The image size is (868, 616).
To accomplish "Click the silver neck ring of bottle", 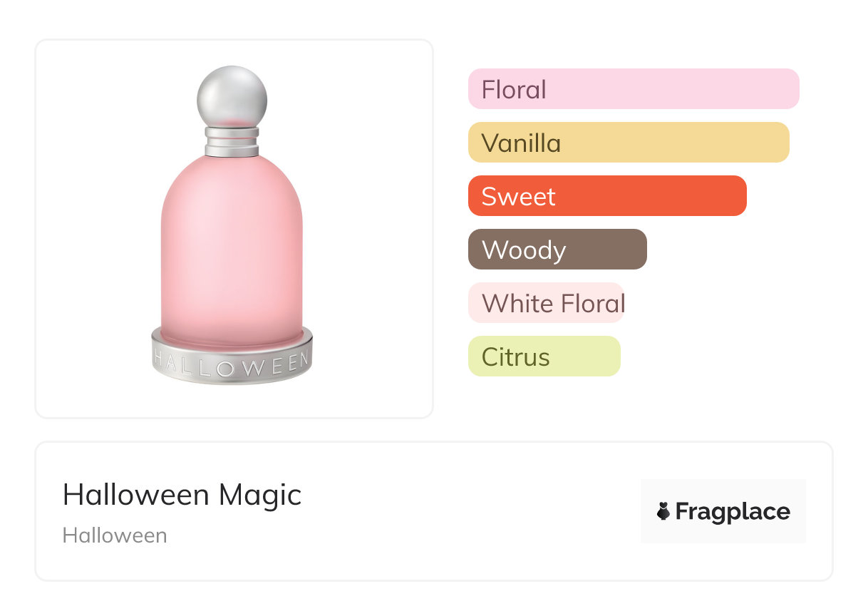I will tap(232, 141).
